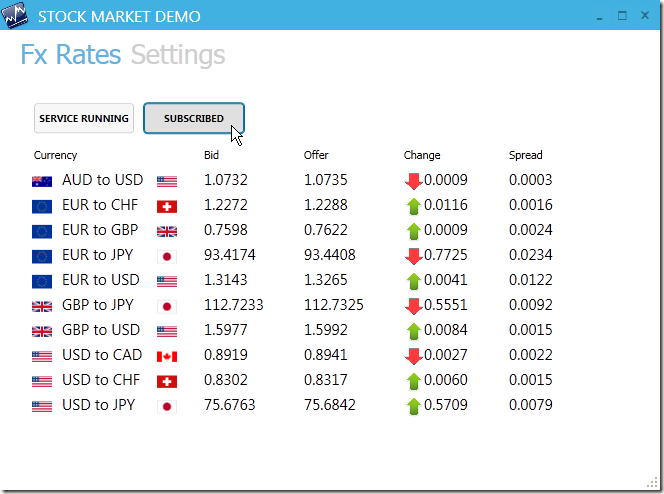Maximize the Stock Market Demo window
Image resolution: width=664 pixels, height=494 pixels.
pyautogui.click(x=622, y=16)
